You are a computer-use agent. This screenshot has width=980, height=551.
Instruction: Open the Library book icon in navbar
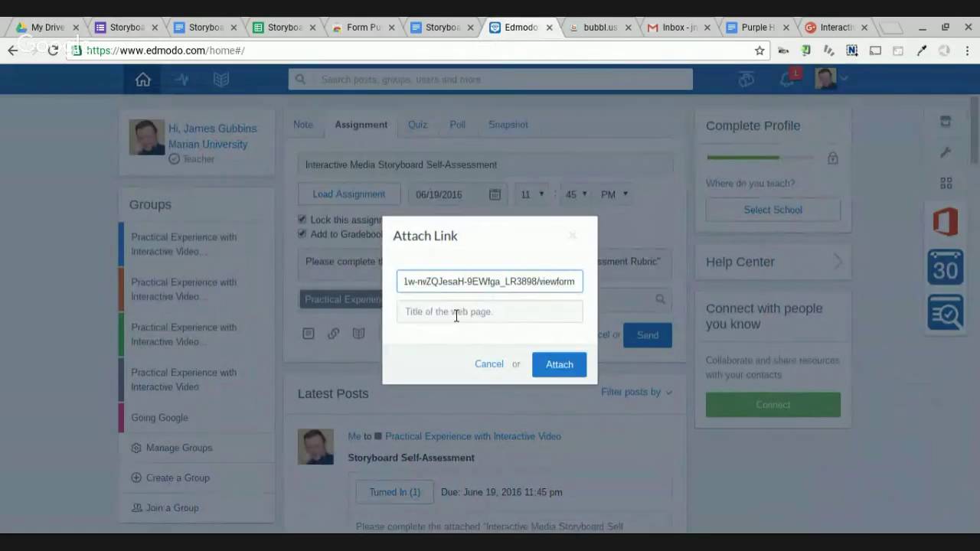(x=221, y=80)
